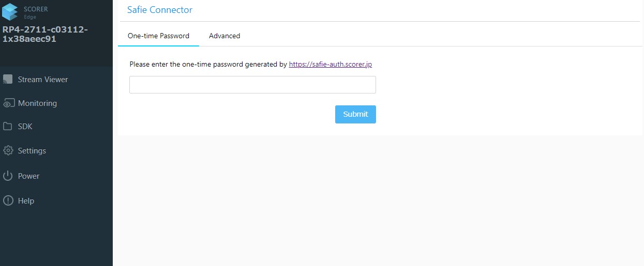The height and width of the screenshot is (266, 644).
Task: Click the SCORER blue cube logo
Action: pyautogui.click(x=10, y=12)
